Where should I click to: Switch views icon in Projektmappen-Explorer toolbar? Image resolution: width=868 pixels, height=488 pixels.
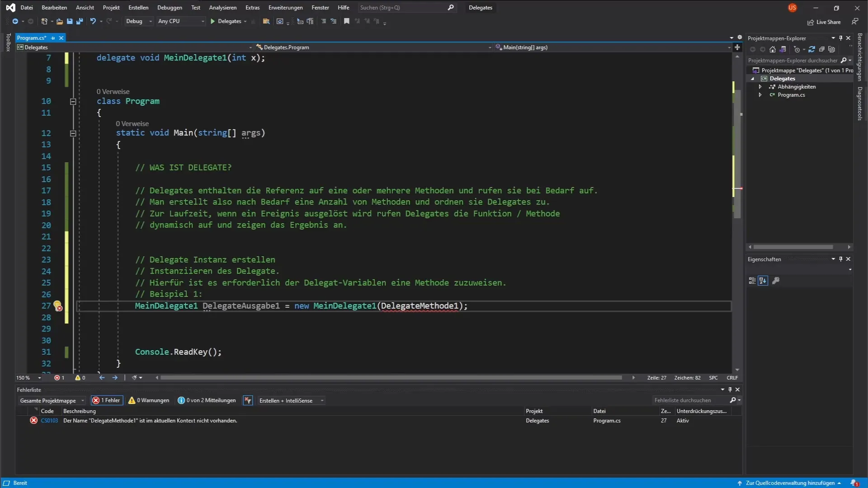pos(783,49)
